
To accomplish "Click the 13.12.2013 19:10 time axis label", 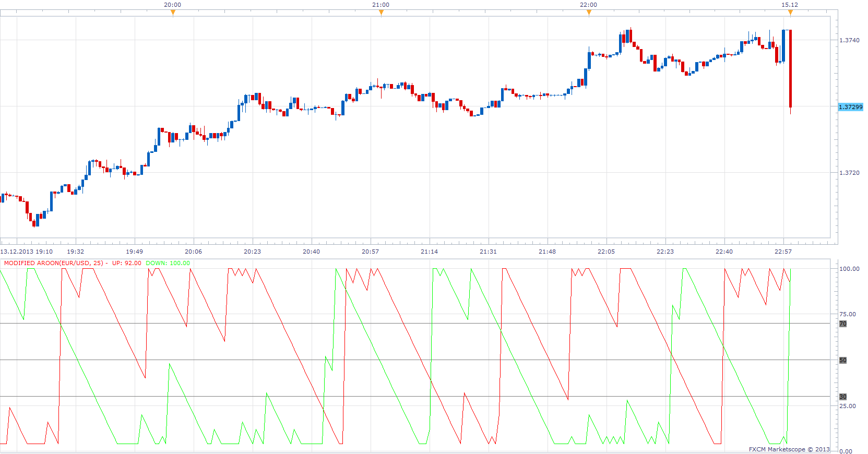I will click(27, 252).
